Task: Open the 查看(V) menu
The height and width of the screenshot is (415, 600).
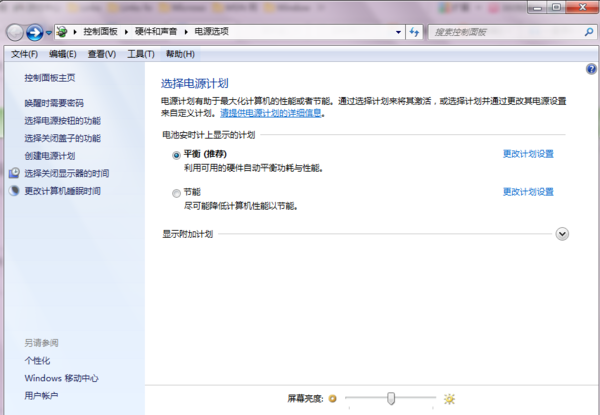Action: pyautogui.click(x=102, y=54)
